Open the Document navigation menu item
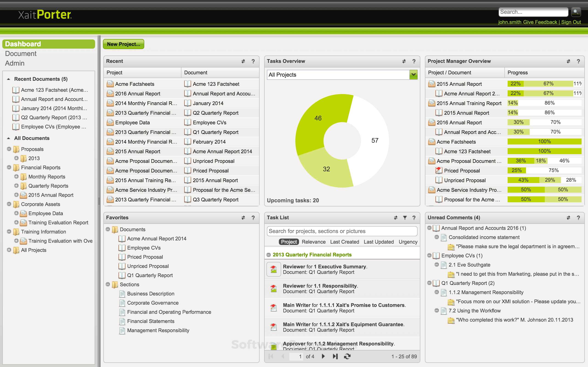This screenshot has width=588, height=367. coord(21,54)
